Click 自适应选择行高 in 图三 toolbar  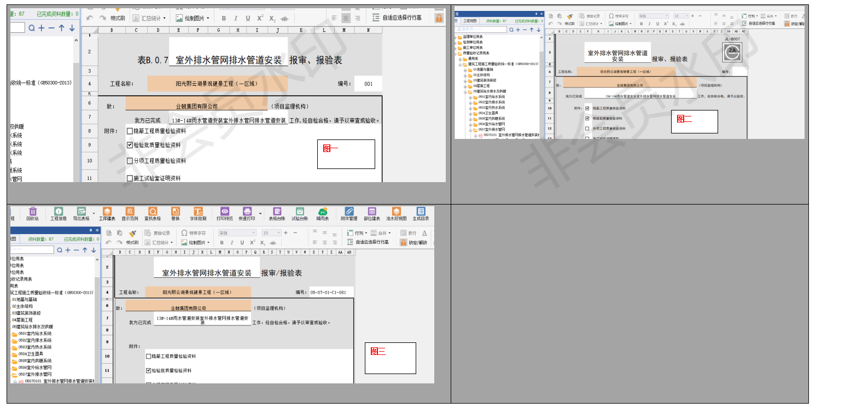[368, 242]
